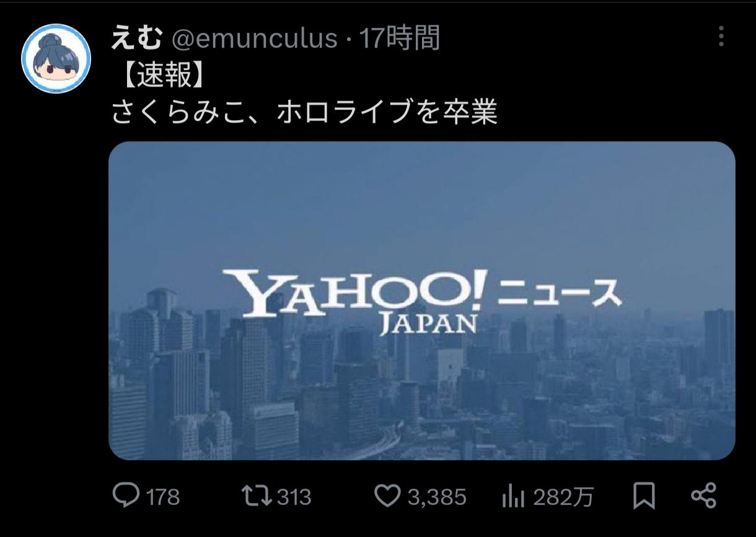Viewport: 756px width, 537px height.
Task: Bookmark this post with the bookmark icon
Action: [x=644, y=496]
